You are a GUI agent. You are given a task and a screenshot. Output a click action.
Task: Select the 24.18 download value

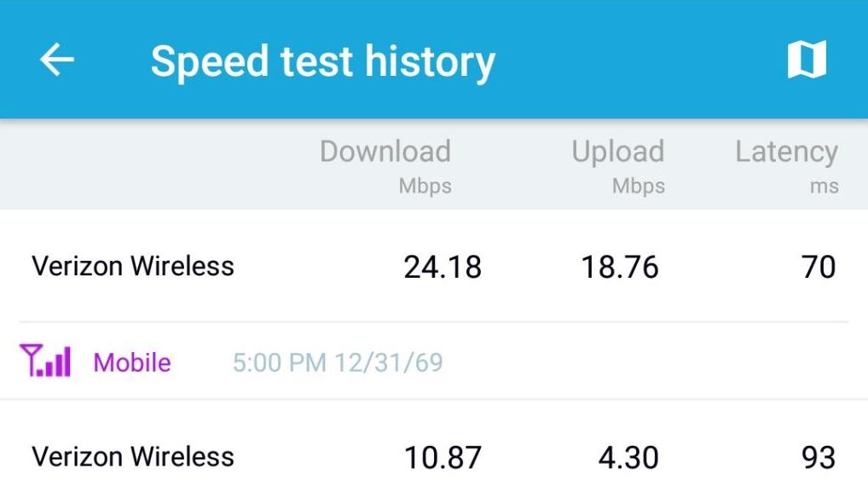443,268
